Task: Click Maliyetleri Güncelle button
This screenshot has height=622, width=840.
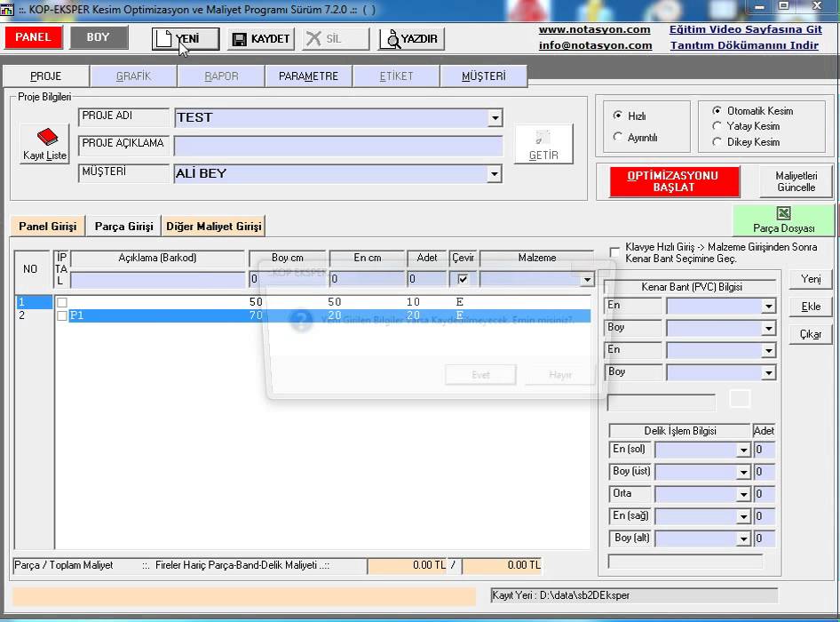Action: 796,181
